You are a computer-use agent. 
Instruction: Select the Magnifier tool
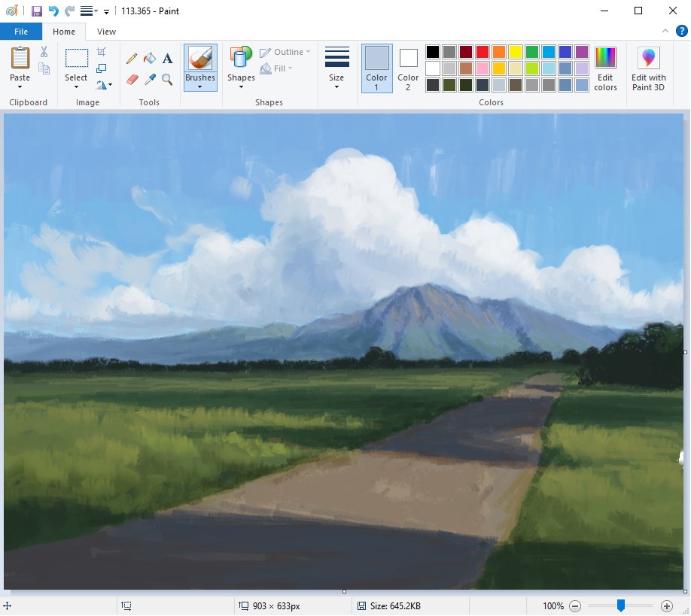[x=167, y=79]
